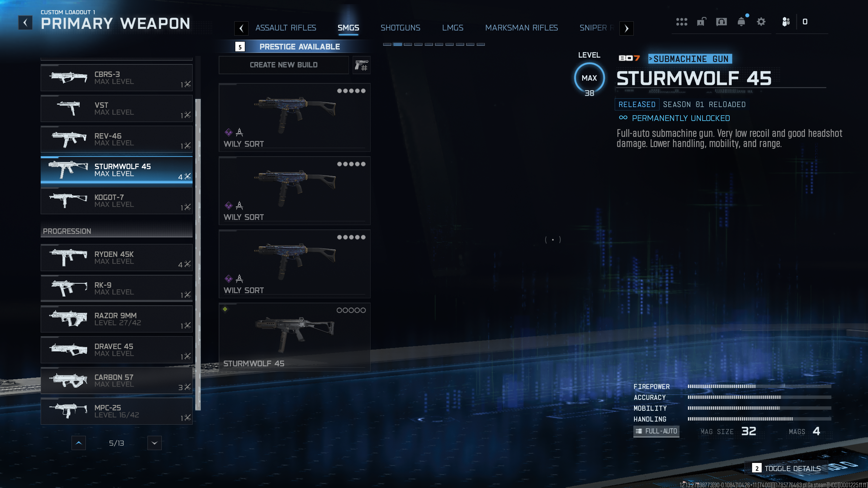Switch to Shotguns tab
Image resolution: width=868 pixels, height=488 pixels.
point(400,28)
